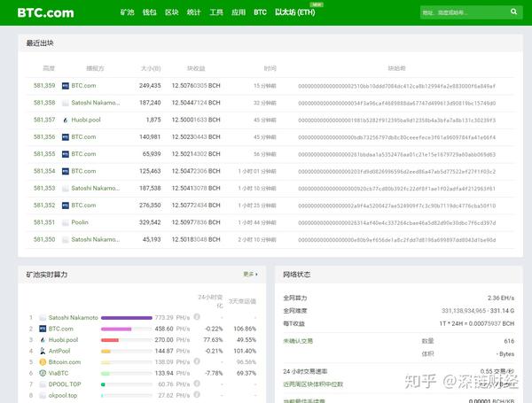532x403 pixels.
Task: Open the 矿池 menu
Action: [x=127, y=12]
